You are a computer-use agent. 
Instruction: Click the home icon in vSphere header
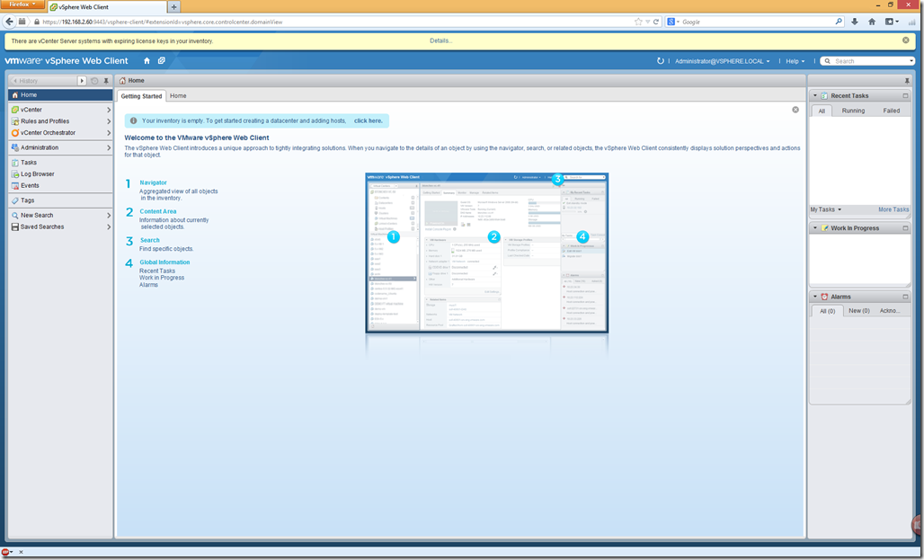147,61
